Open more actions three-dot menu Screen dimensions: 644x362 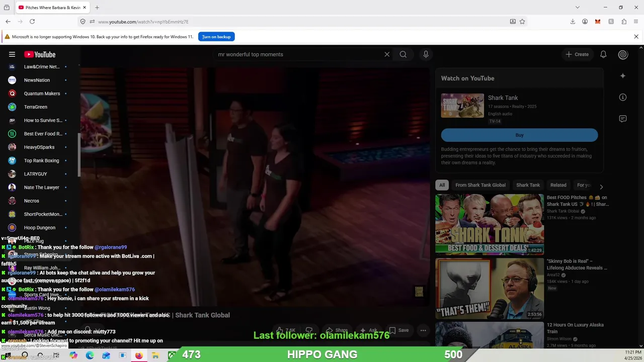423,330
